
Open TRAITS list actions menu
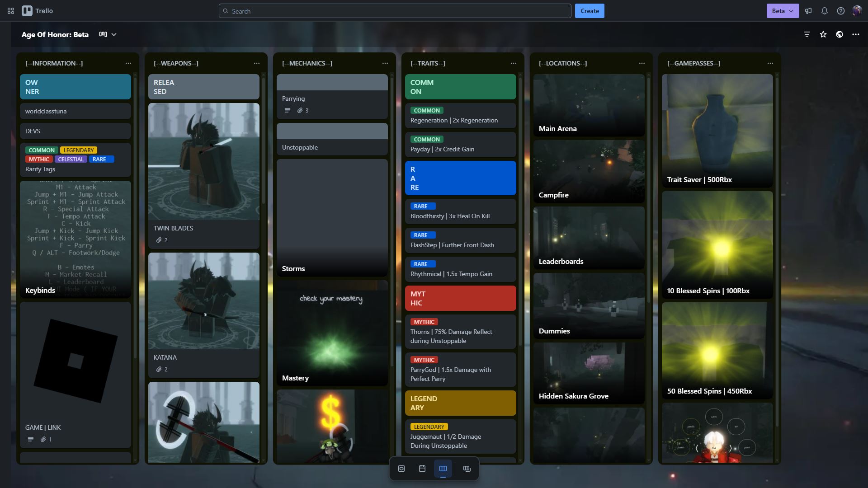pyautogui.click(x=514, y=63)
